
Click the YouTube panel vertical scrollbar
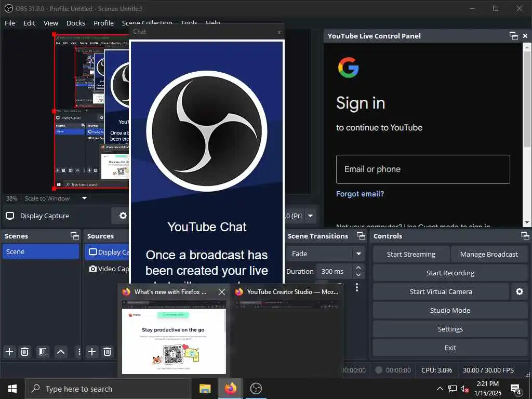click(527, 98)
